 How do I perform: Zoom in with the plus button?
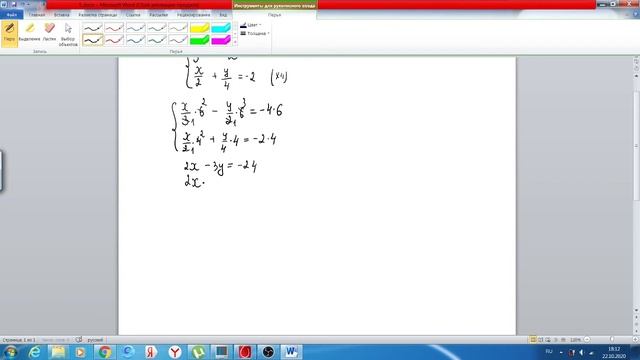(x=636, y=340)
